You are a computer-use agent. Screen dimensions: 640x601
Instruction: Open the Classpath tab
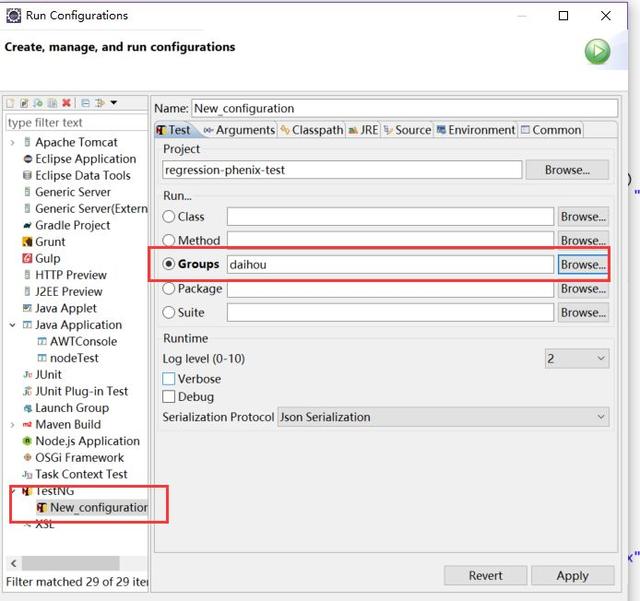pyautogui.click(x=312, y=130)
